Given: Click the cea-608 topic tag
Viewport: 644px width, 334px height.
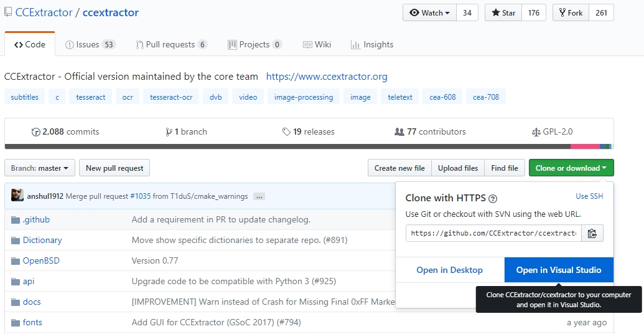Looking at the screenshot, I should point(443,97).
